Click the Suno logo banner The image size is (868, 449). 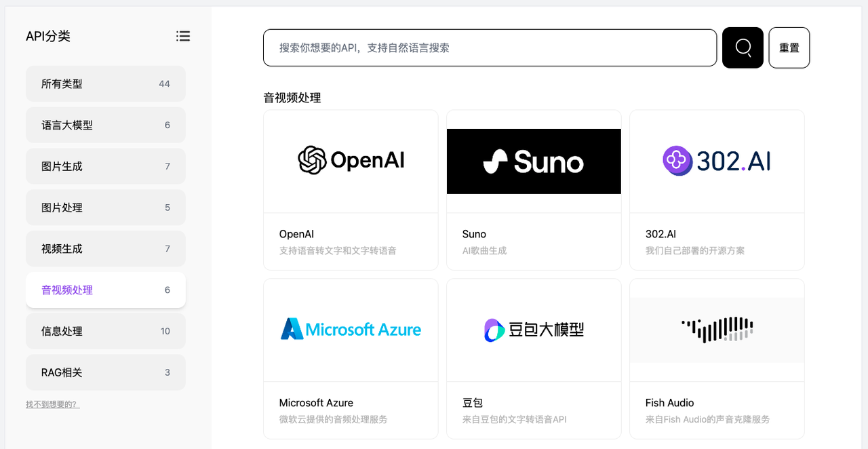pyautogui.click(x=534, y=161)
